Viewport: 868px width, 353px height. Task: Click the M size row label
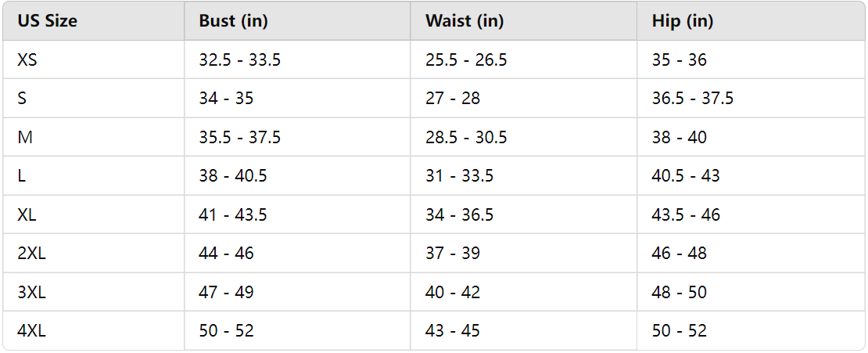(24, 138)
